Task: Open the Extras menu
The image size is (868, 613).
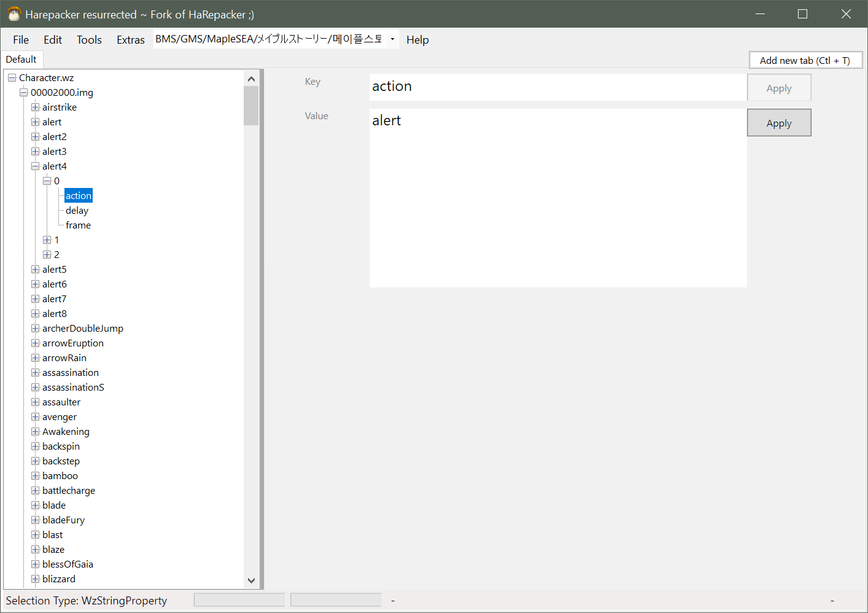Action: [x=130, y=39]
